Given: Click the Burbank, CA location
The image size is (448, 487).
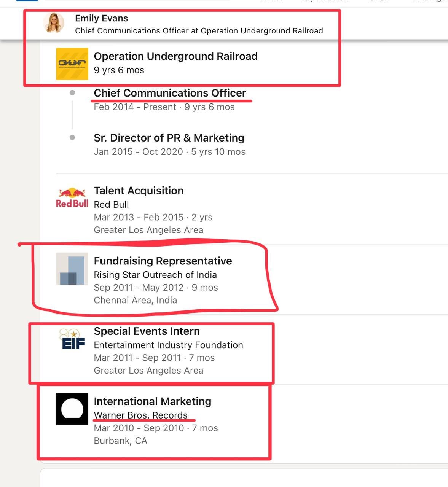Looking at the screenshot, I should coord(120,441).
